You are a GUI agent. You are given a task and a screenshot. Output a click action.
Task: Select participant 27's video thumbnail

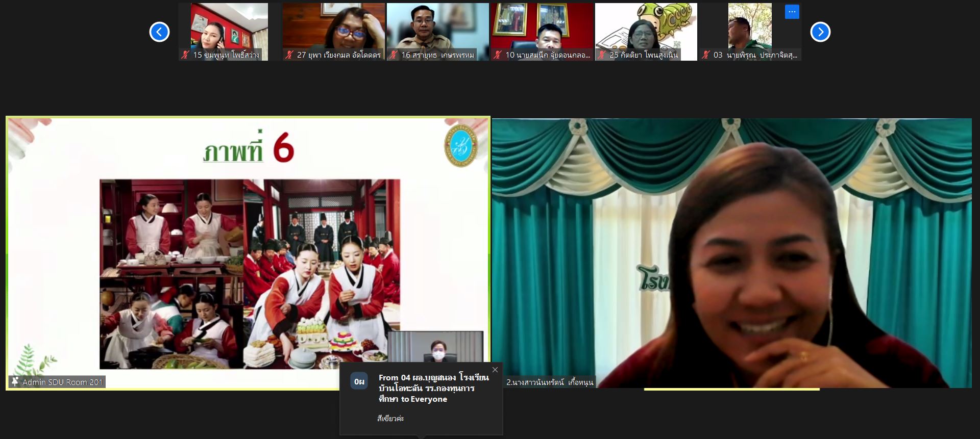[333, 32]
